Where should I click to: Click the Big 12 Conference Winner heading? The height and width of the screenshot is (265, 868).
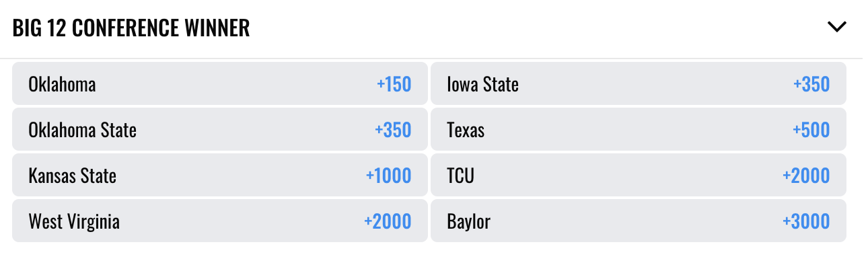click(131, 28)
